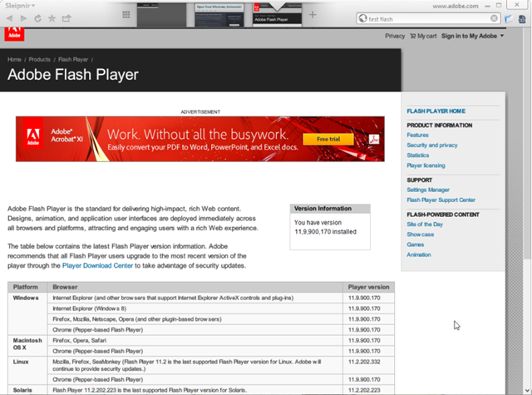Click the test flash search field
The width and height of the screenshot is (532, 395).
tap(428, 19)
